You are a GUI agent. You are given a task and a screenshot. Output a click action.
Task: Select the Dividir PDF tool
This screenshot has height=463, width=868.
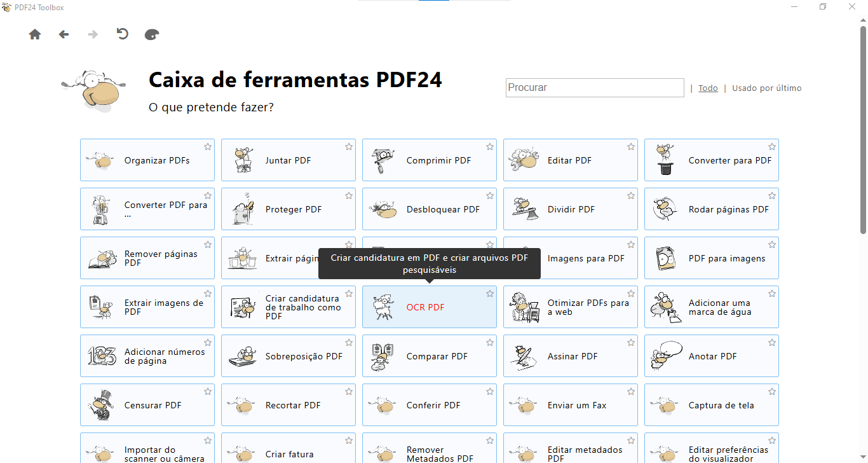(570, 209)
